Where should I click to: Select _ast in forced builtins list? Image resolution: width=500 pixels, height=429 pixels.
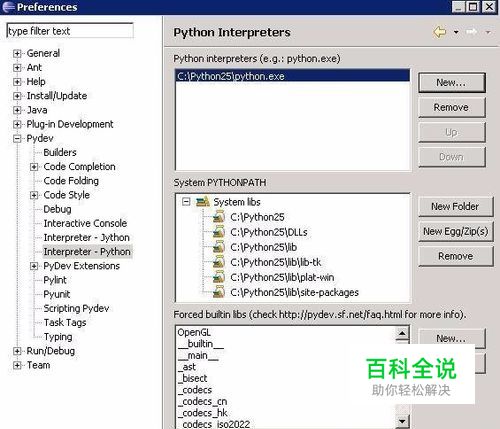click(187, 367)
